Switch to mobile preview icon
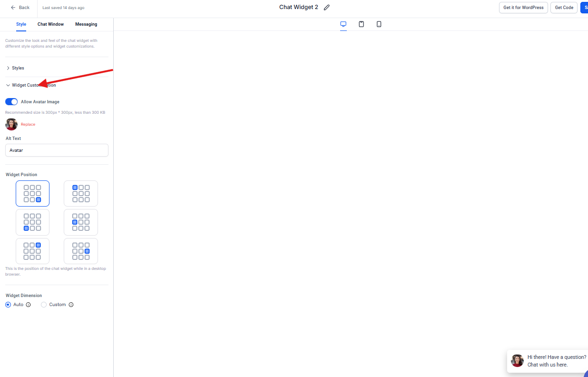This screenshot has width=588, height=377. 379,24
